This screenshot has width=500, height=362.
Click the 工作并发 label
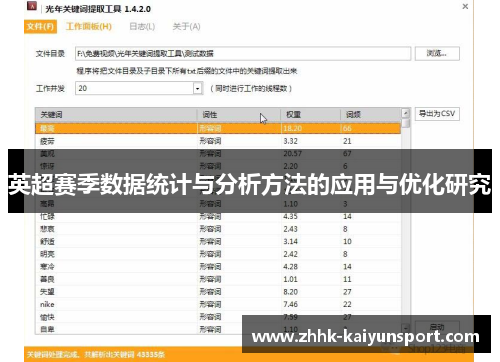pyautogui.click(x=50, y=89)
